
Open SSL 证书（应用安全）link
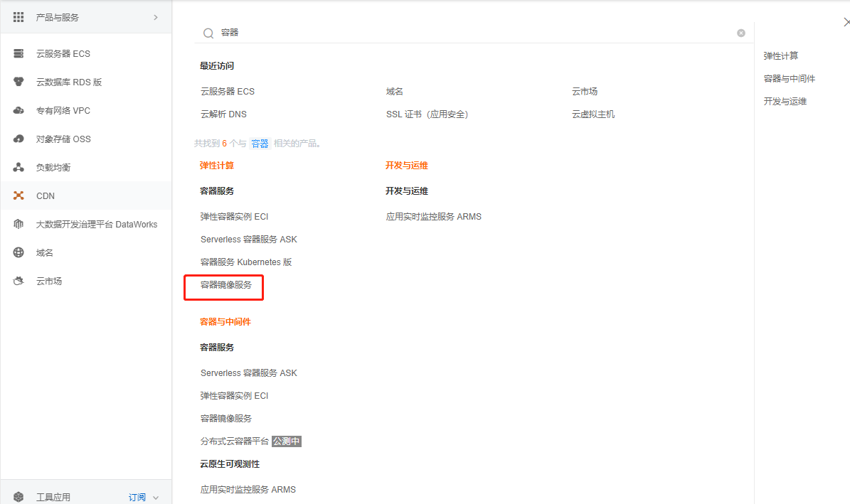tap(427, 114)
